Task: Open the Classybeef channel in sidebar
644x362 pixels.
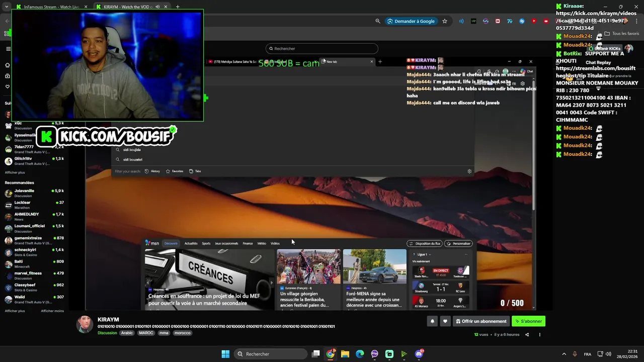Action: [x=34, y=288]
